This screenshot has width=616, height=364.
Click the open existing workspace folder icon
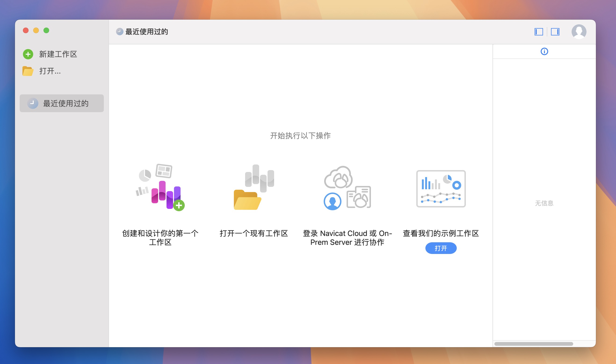pos(254,188)
